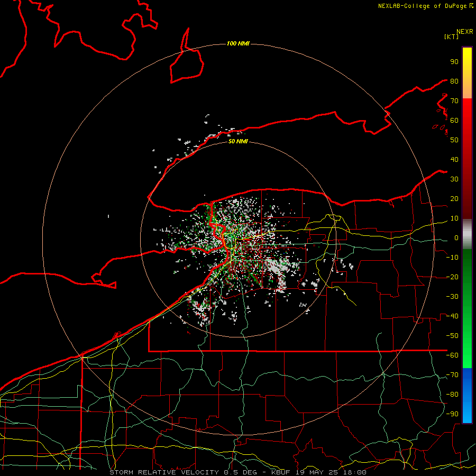This screenshot has height=476, width=476.
Task: Click the 50 NMI range ring label
Action: click(x=238, y=141)
